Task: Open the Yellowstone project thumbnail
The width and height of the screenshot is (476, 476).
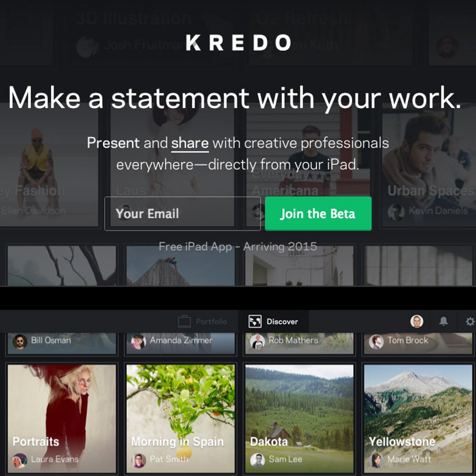Action: [418, 418]
